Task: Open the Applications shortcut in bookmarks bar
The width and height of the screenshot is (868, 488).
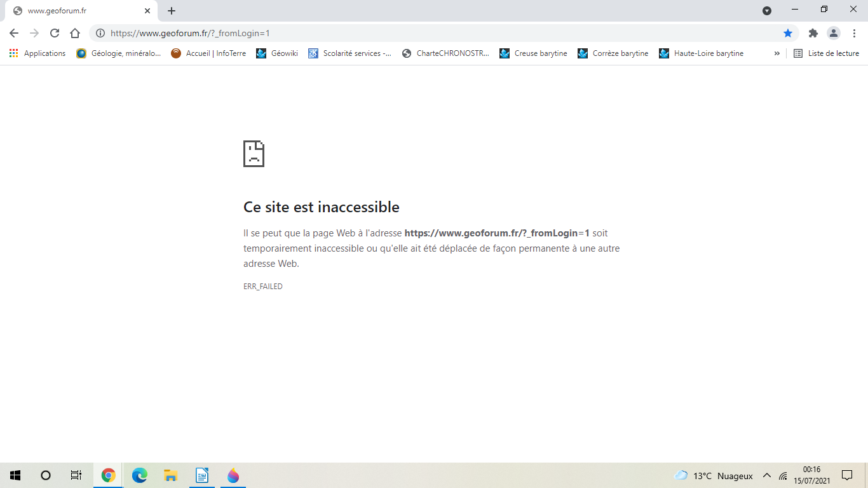Action: pos(37,53)
